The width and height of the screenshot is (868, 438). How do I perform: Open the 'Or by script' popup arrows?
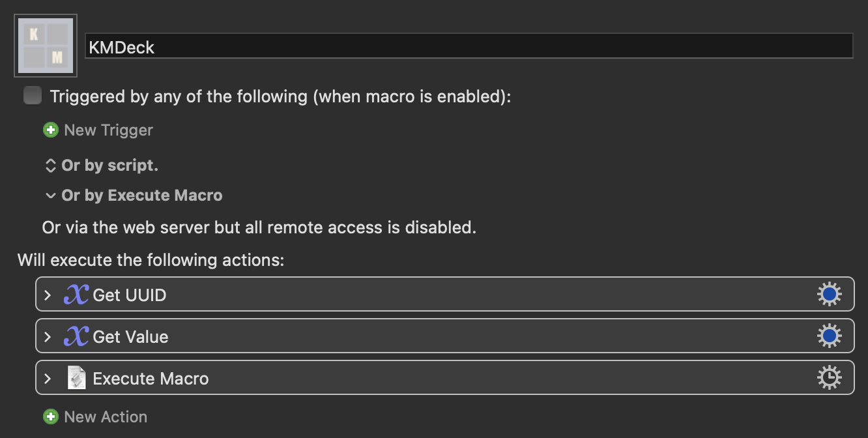point(50,166)
